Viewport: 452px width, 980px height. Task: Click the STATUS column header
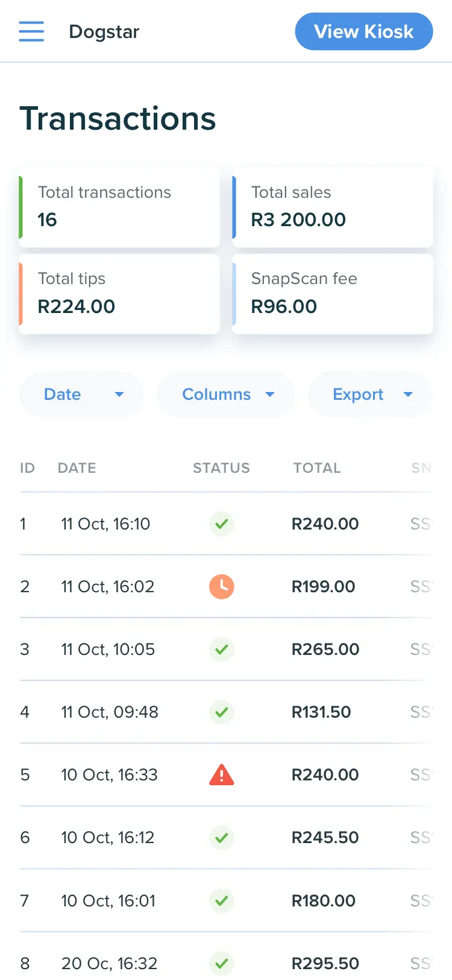point(221,468)
